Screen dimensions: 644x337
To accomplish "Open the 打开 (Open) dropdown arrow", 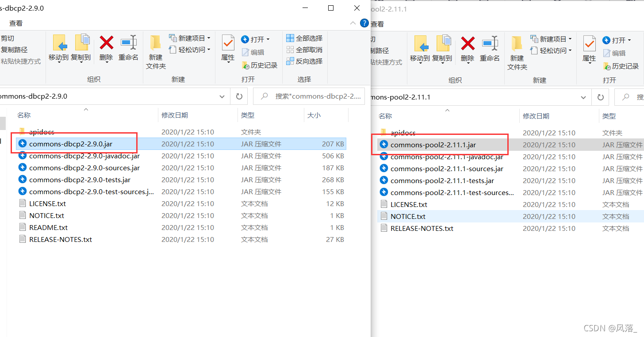I will tap(268, 39).
